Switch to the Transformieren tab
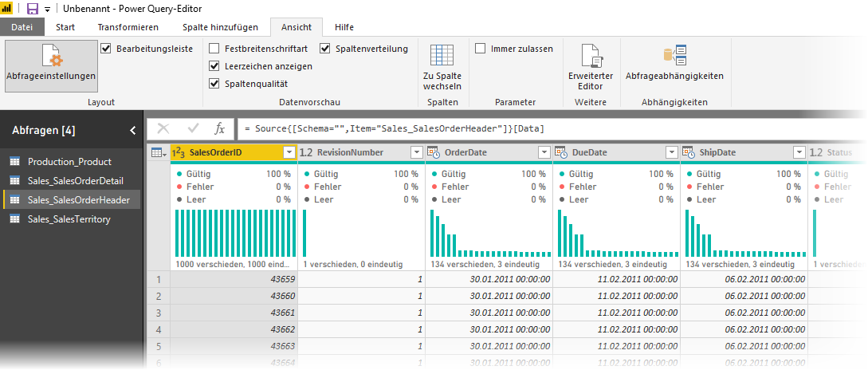 pyautogui.click(x=128, y=27)
